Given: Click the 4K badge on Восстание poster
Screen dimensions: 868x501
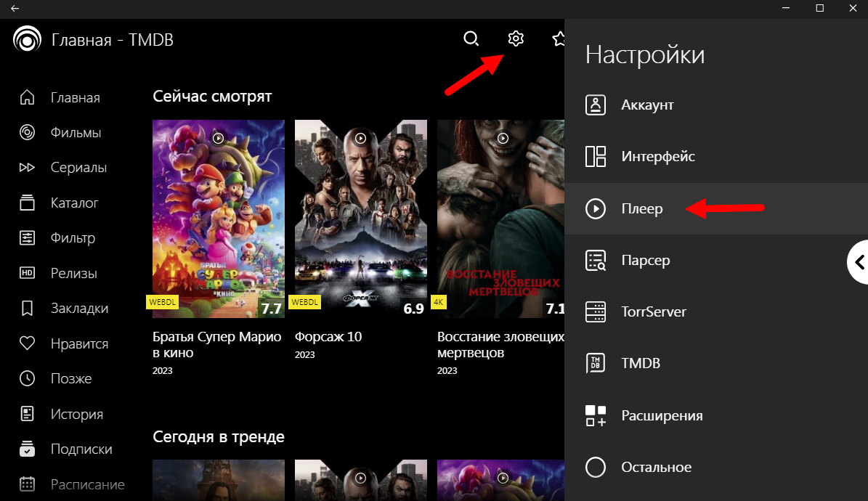Looking at the screenshot, I should [x=439, y=302].
